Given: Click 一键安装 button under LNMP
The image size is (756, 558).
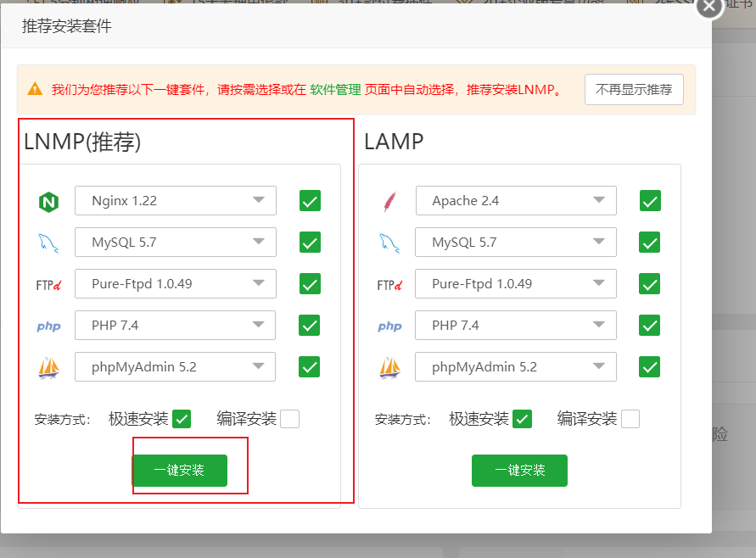Looking at the screenshot, I should click(x=179, y=471).
